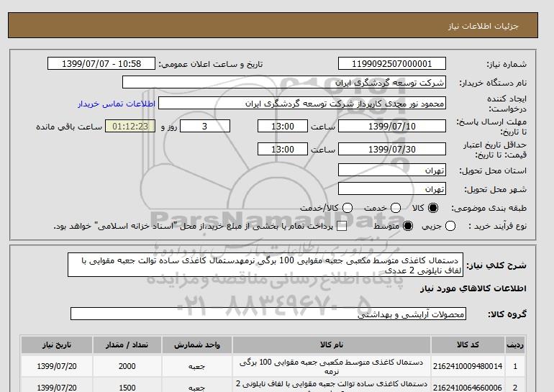Image resolution: width=554 pixels, height=392 pixels.
Task: Click the product group field محصولات آرایشی و بهداشتی
Action: pos(268,314)
